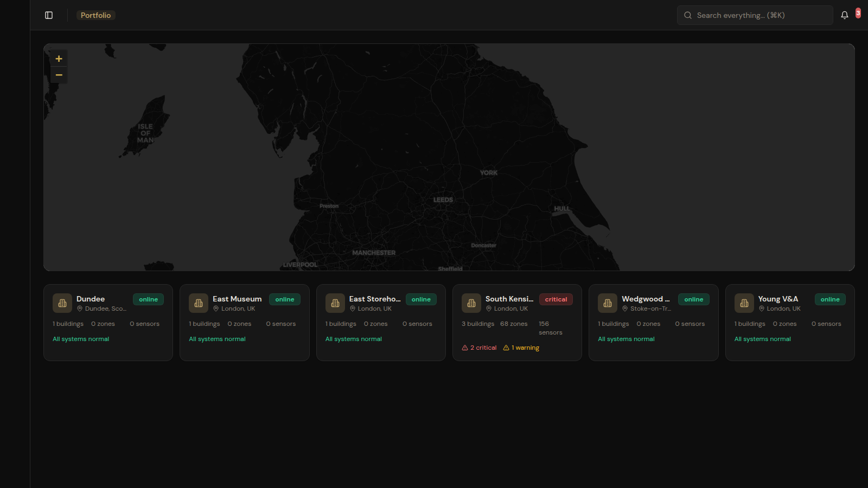Click the building icon on the East Museum card
The image size is (868, 488).
(x=199, y=303)
